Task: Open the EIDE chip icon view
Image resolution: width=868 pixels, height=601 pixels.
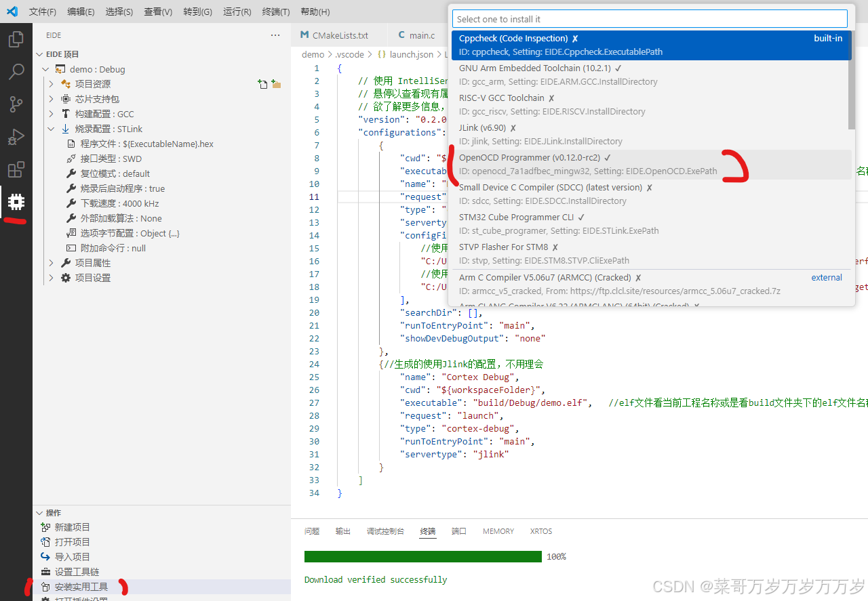Action: [x=16, y=202]
